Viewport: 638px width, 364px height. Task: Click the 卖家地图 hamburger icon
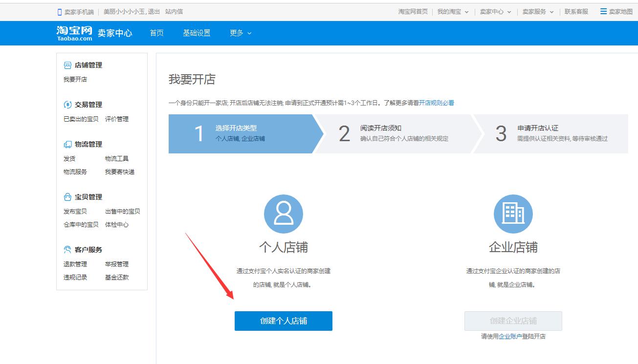(x=603, y=11)
